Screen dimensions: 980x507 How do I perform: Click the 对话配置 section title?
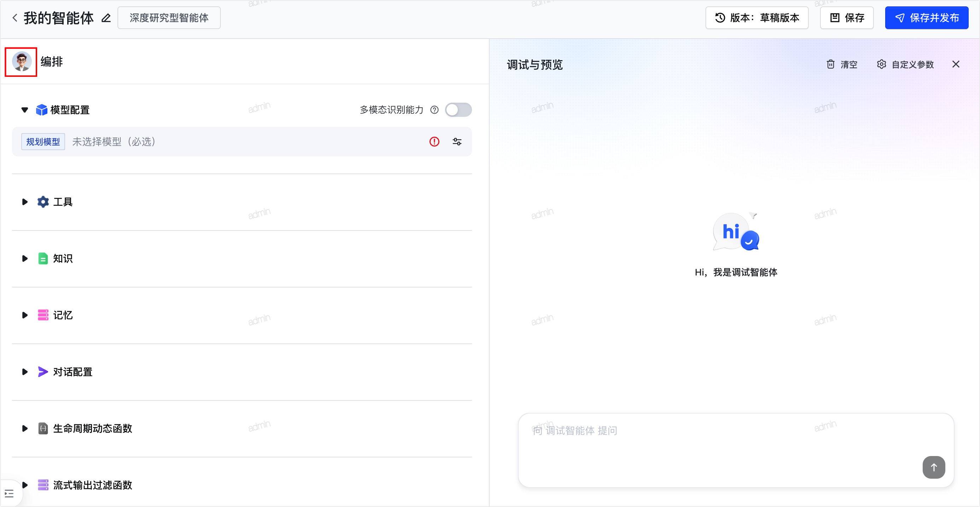(73, 372)
